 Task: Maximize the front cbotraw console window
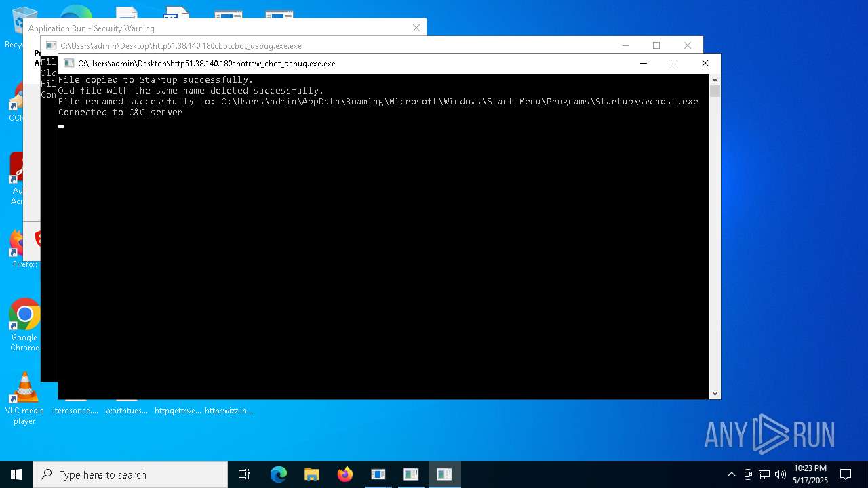click(674, 63)
